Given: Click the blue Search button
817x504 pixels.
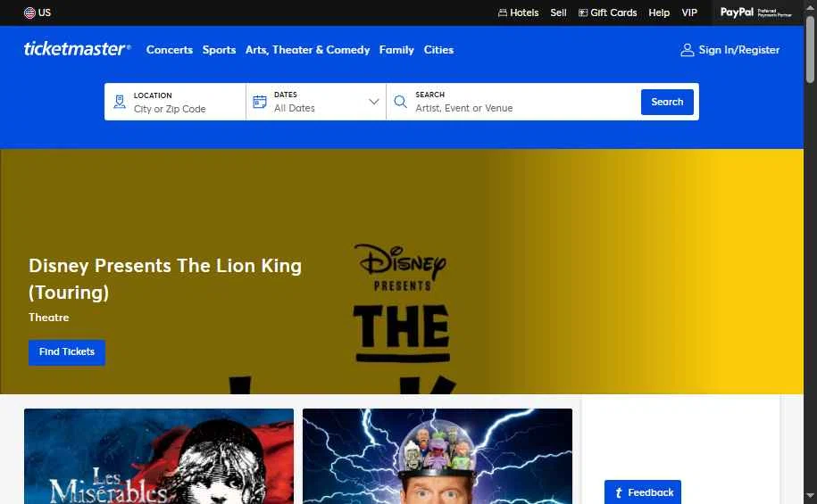Looking at the screenshot, I should 667,102.
